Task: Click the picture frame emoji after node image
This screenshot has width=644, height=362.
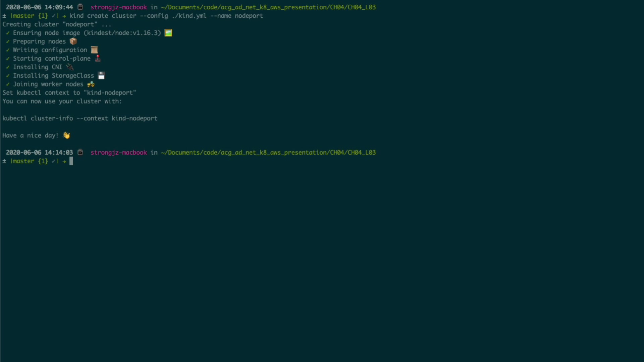Action: [168, 33]
